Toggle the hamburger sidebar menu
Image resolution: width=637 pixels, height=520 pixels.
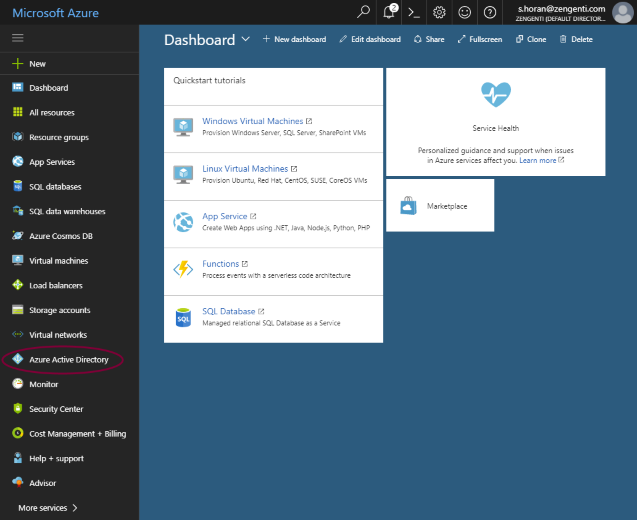tap(17, 38)
